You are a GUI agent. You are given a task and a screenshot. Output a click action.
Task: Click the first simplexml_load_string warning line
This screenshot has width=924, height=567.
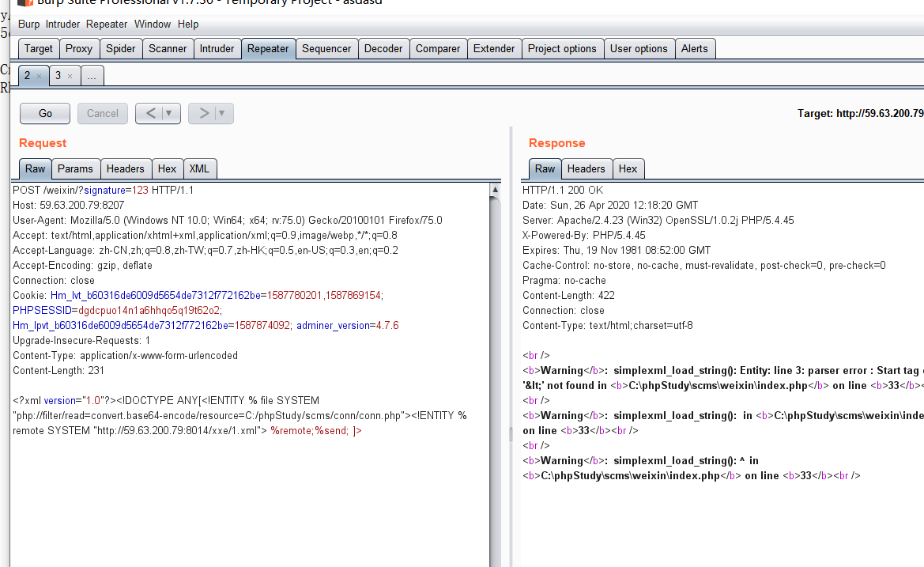pos(722,371)
